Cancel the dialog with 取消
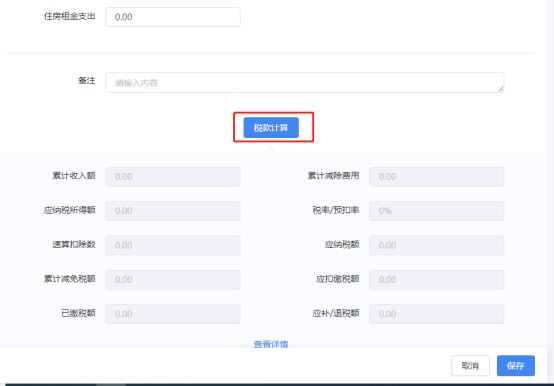The width and height of the screenshot is (554, 386). 470,366
